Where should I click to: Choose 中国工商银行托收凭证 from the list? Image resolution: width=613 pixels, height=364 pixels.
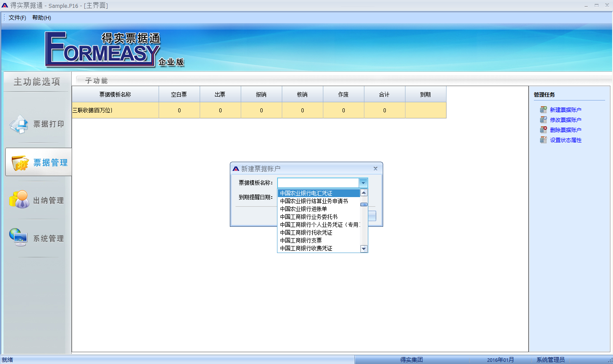319,232
